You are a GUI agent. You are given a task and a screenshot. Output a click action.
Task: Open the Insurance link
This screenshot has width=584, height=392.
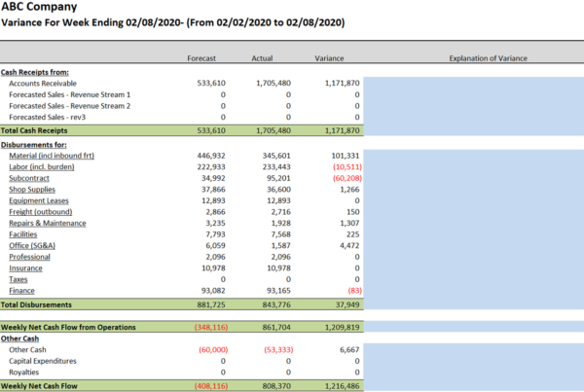click(x=25, y=268)
